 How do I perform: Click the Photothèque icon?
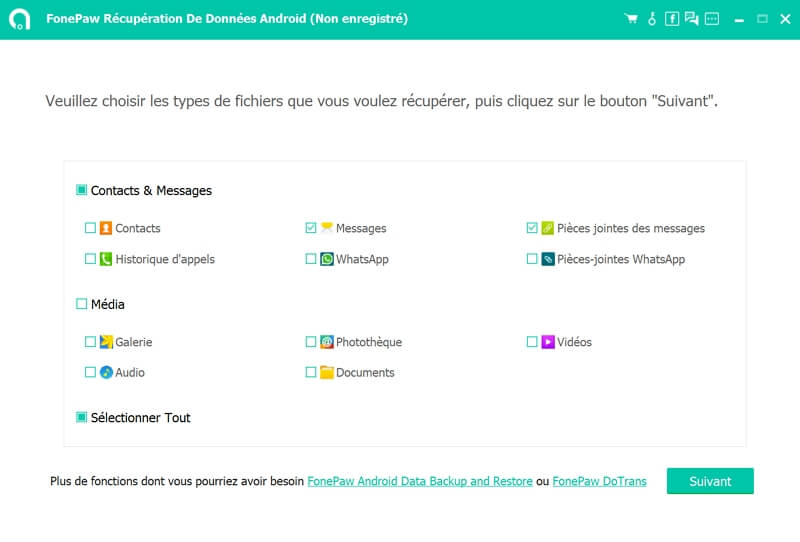tap(327, 341)
